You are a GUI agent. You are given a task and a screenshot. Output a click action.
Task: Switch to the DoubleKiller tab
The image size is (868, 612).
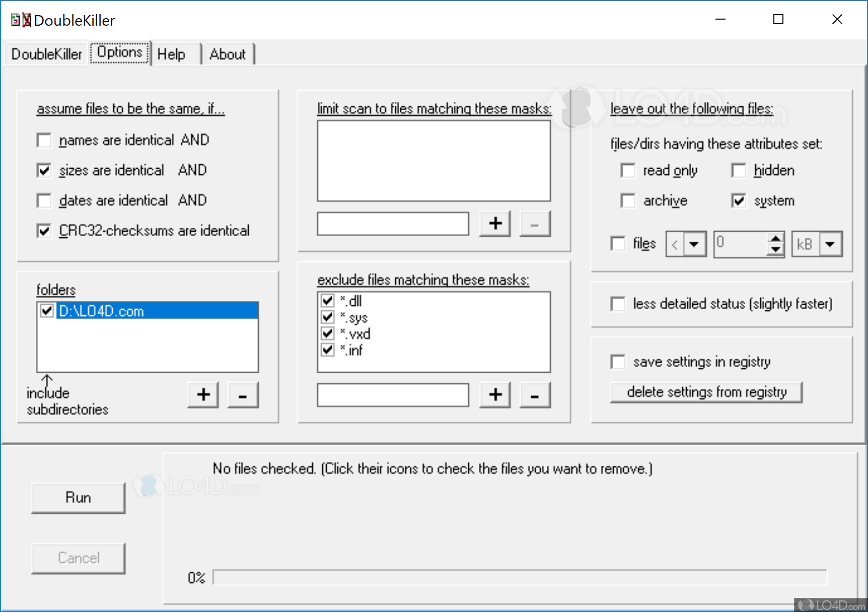click(46, 54)
